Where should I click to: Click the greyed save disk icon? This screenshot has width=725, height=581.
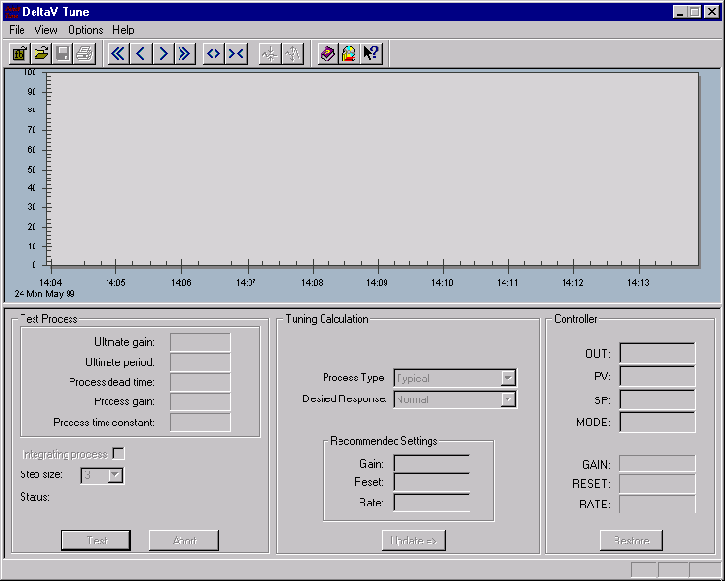63,54
